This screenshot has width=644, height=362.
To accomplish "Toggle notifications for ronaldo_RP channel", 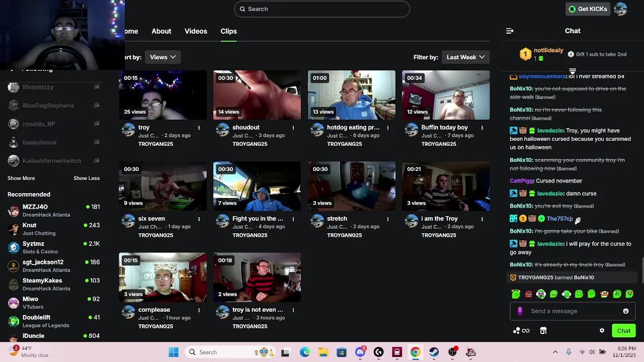I will pos(96,124).
